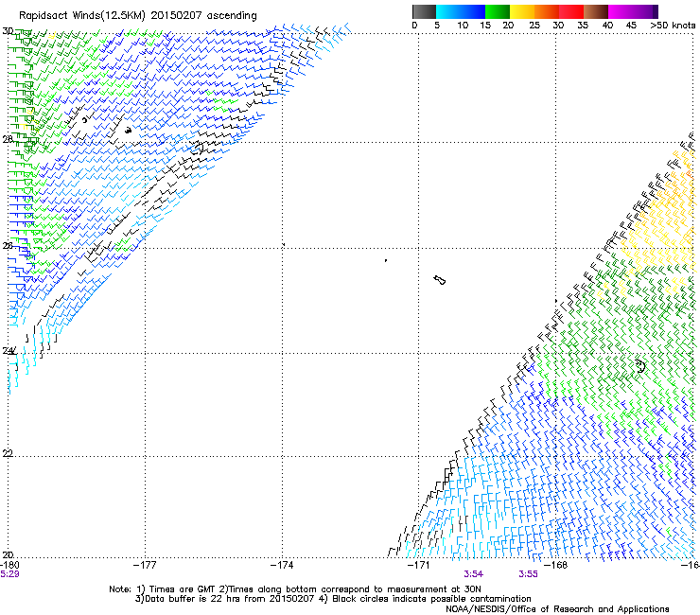
Task: Click the longitude label '-177'
Action: (145, 565)
